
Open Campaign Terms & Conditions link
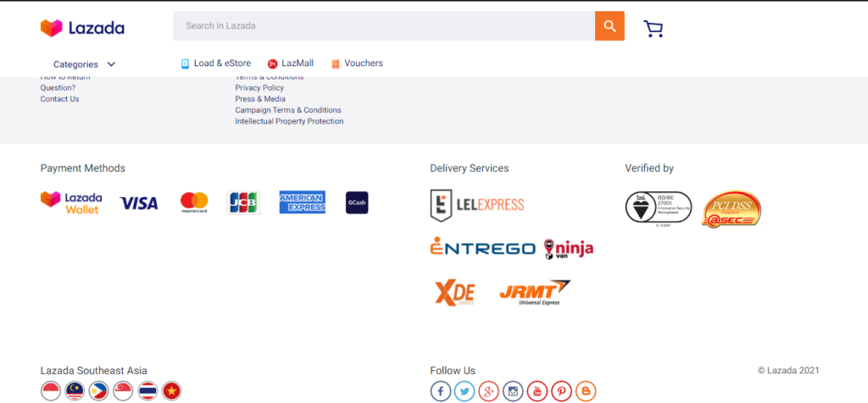pos(288,110)
